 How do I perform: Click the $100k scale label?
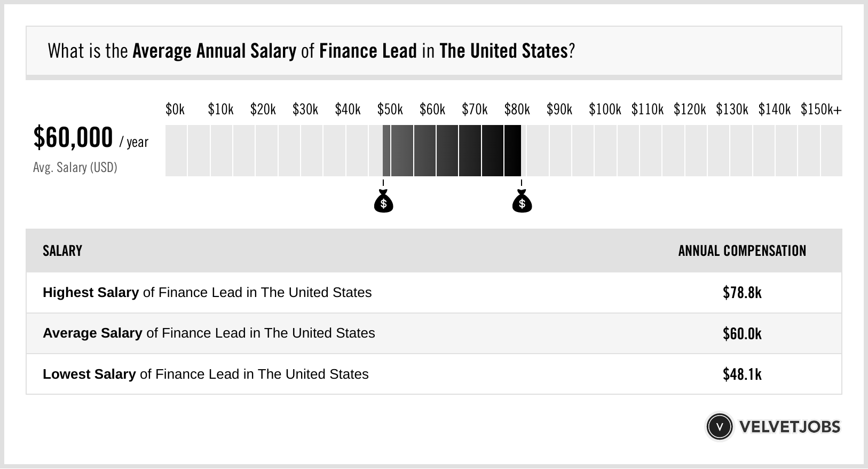point(605,110)
